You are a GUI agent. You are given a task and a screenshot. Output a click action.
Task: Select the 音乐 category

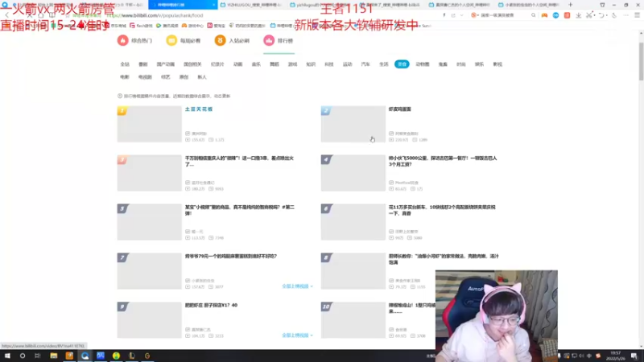256,64
